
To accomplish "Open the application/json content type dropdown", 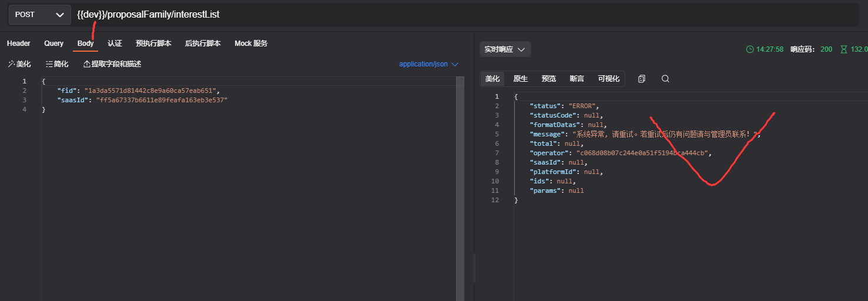I will [428, 64].
